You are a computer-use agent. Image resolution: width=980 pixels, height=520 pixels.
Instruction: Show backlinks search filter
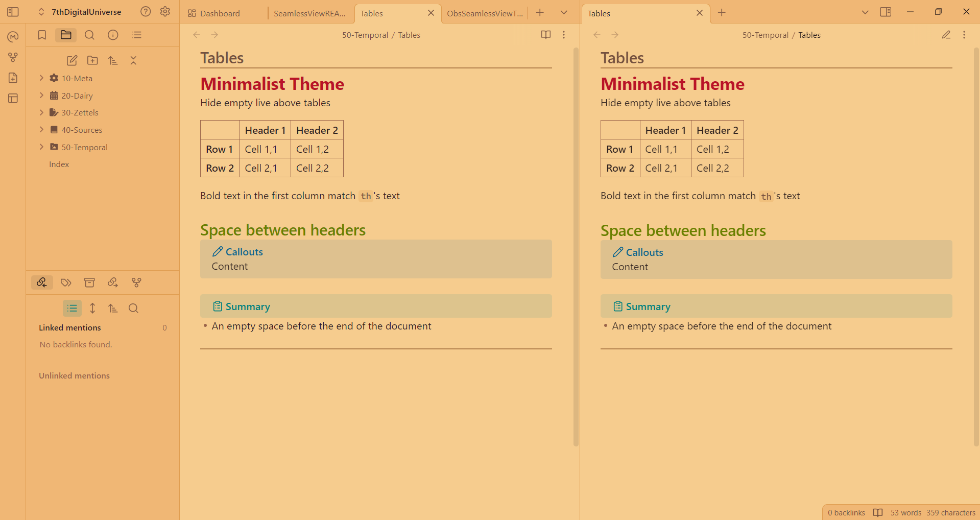[x=133, y=308]
